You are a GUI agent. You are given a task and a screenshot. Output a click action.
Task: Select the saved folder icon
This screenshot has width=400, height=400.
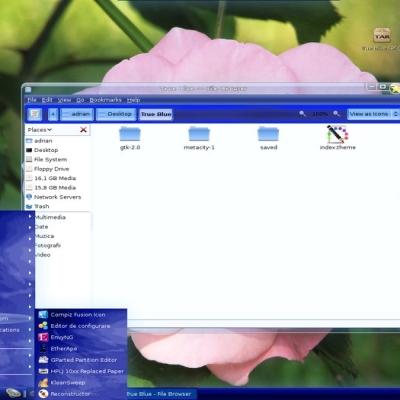268,134
